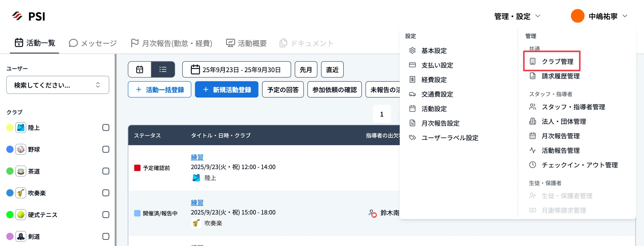Select the list view icon
This screenshot has width=644, height=246.
coord(163,69)
